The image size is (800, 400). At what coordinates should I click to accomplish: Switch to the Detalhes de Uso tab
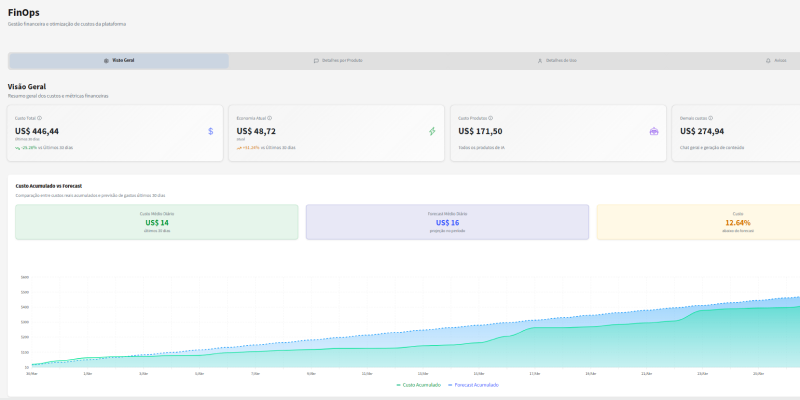coord(557,61)
